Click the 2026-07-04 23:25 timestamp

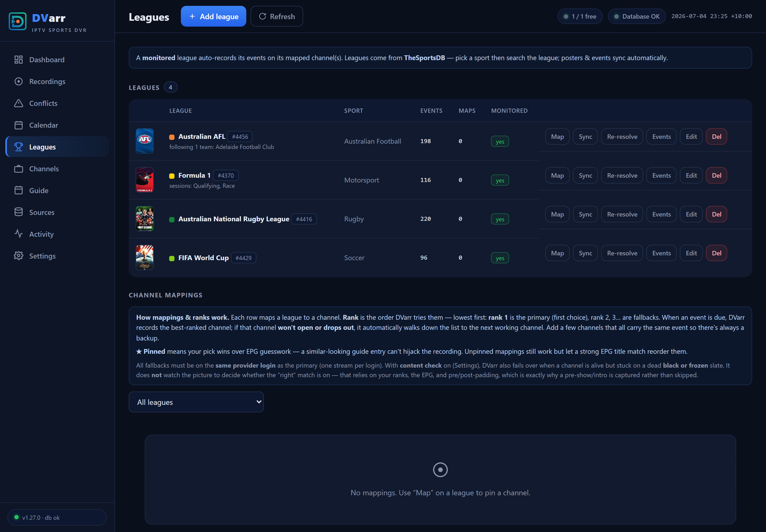pyautogui.click(x=711, y=16)
